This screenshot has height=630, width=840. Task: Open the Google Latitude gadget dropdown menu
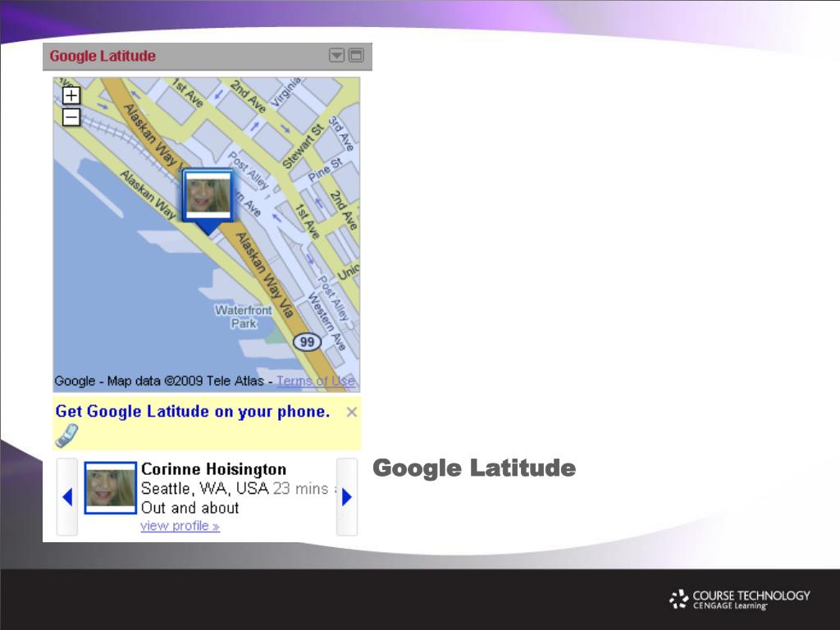(336, 55)
